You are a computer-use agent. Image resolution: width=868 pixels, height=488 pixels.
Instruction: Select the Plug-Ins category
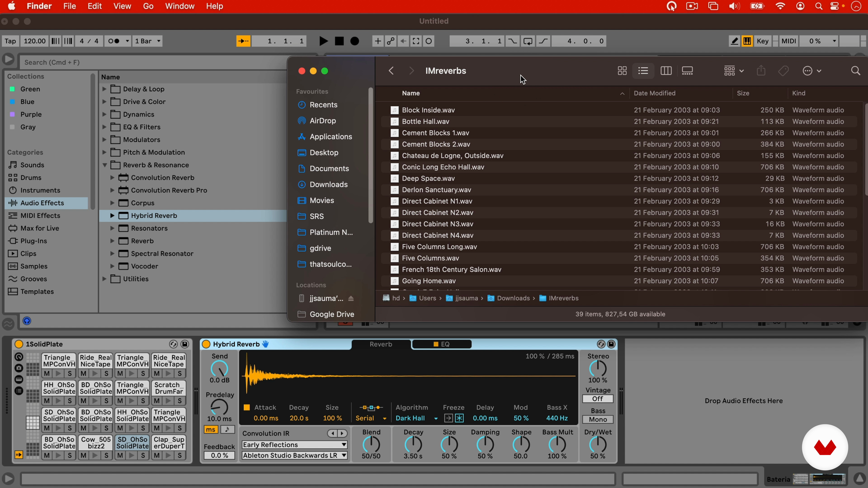pyautogui.click(x=33, y=241)
